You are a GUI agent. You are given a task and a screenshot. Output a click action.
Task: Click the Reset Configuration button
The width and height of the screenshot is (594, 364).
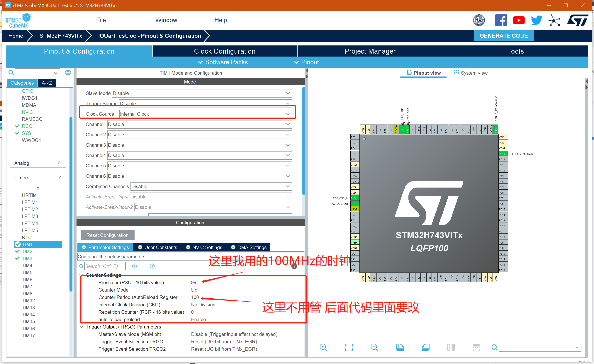[x=107, y=235]
